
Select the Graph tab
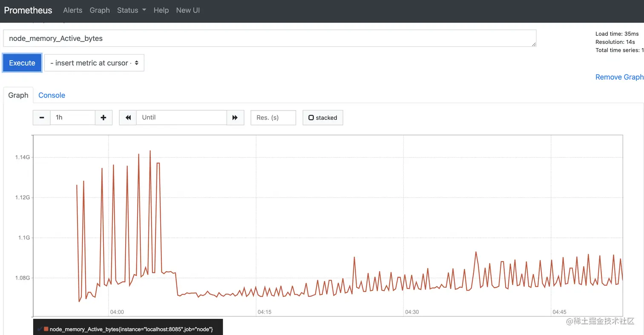pyautogui.click(x=18, y=95)
